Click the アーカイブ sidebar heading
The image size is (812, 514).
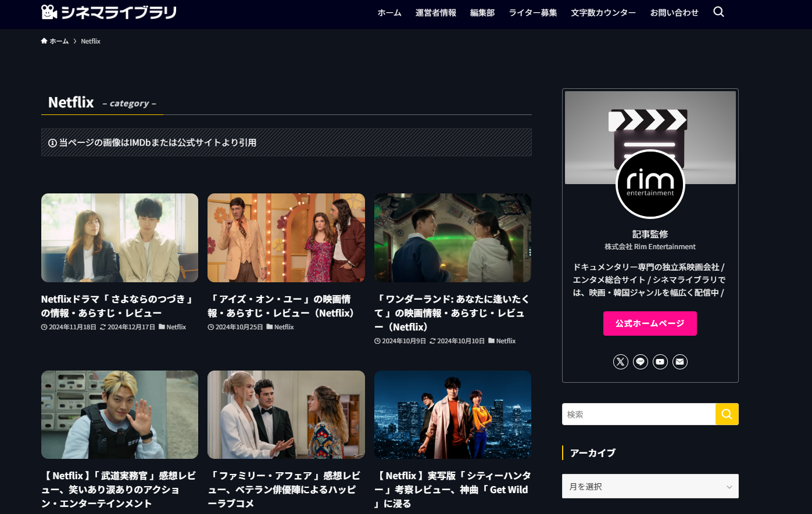tap(593, 452)
